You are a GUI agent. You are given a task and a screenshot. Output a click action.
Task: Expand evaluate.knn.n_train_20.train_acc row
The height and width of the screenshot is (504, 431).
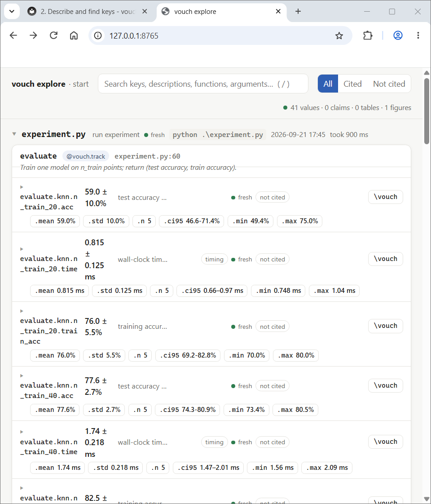point(22,311)
